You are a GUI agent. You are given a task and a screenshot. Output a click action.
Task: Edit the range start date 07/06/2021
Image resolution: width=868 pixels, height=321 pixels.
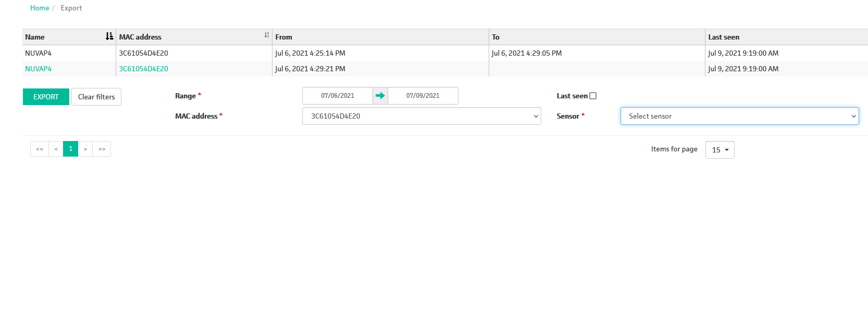(x=338, y=96)
